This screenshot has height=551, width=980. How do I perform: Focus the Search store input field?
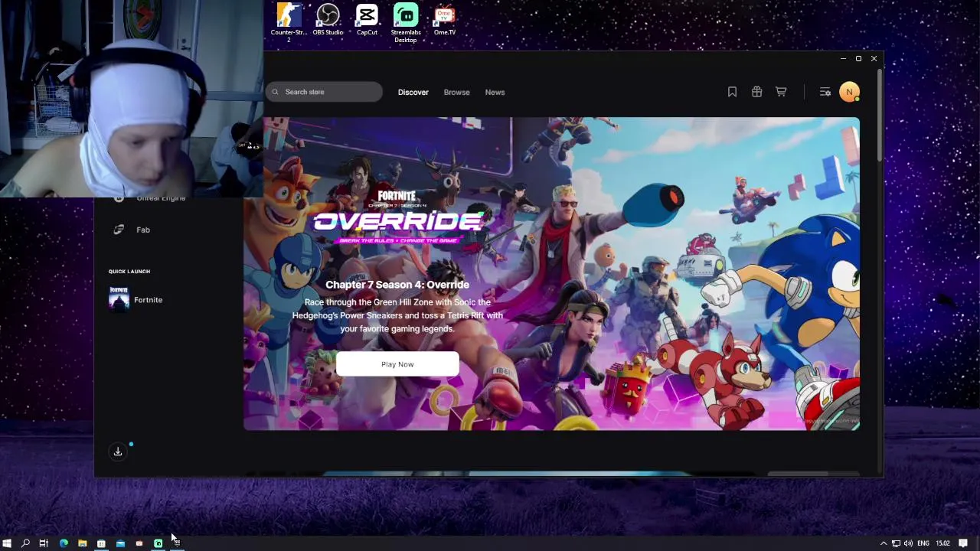click(324, 92)
